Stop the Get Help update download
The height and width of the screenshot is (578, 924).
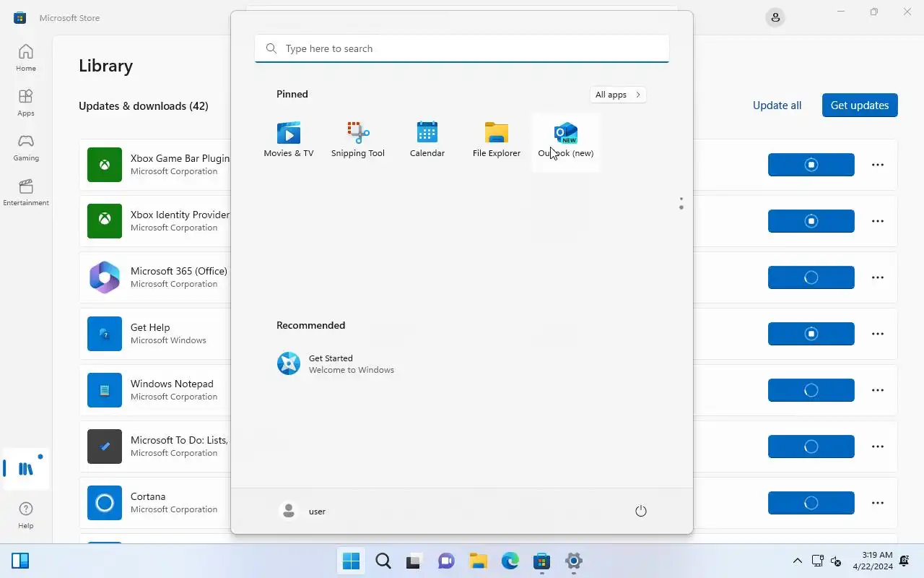pos(811,334)
